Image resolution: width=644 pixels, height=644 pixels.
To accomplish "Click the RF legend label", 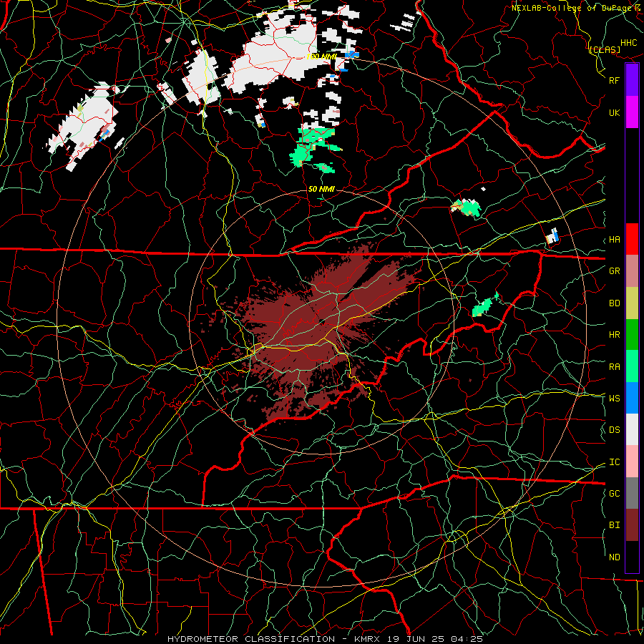I will click(614, 80).
